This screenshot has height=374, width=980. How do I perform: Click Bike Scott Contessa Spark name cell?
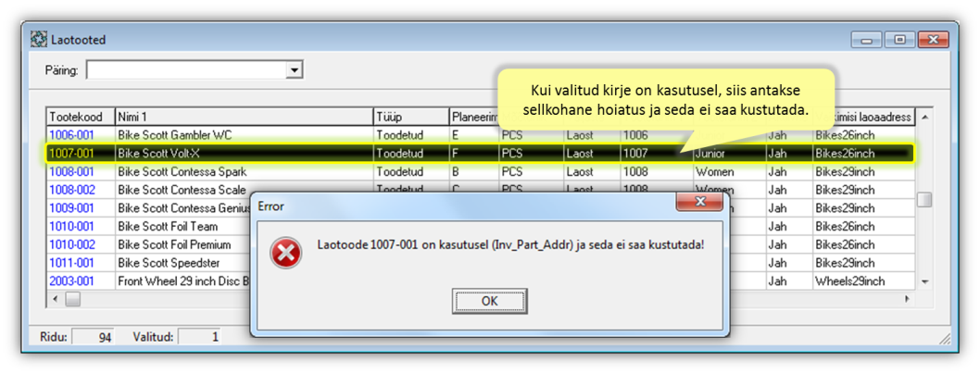point(244,171)
